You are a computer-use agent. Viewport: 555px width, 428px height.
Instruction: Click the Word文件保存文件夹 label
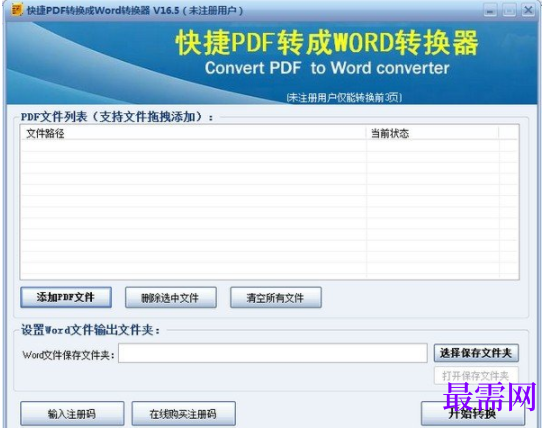[69, 355]
